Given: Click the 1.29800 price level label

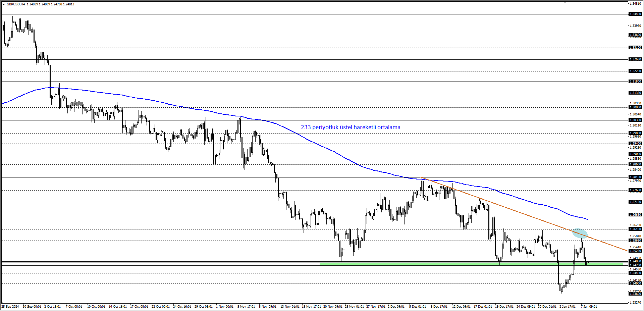Looking at the screenshot, I should pyautogui.click(x=635, y=133).
